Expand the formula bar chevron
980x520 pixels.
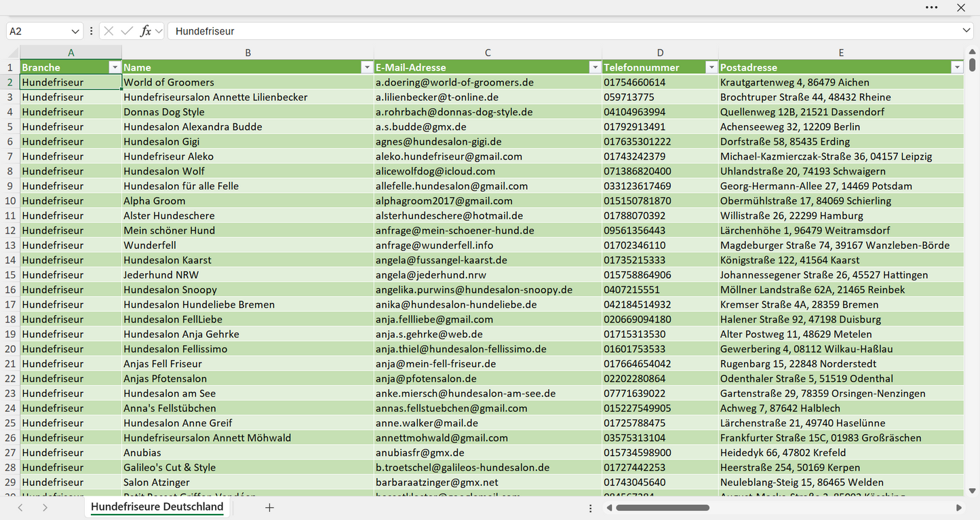point(966,31)
